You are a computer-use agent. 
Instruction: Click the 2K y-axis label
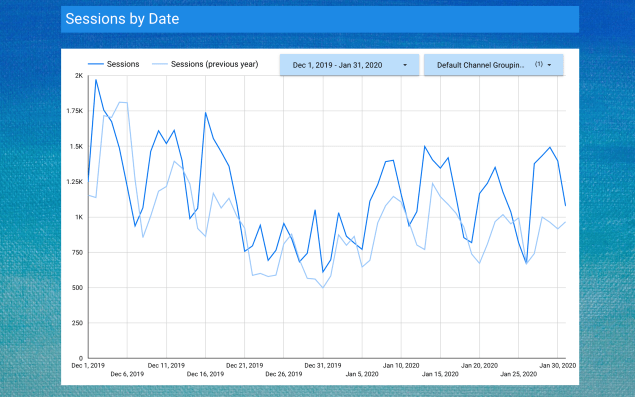(79, 76)
